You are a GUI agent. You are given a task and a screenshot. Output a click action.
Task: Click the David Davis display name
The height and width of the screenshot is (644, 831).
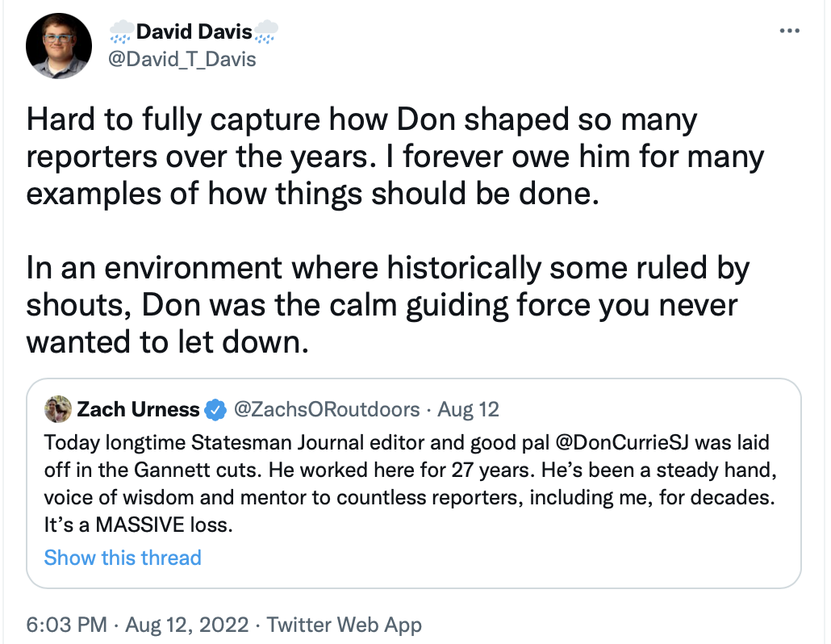click(194, 32)
